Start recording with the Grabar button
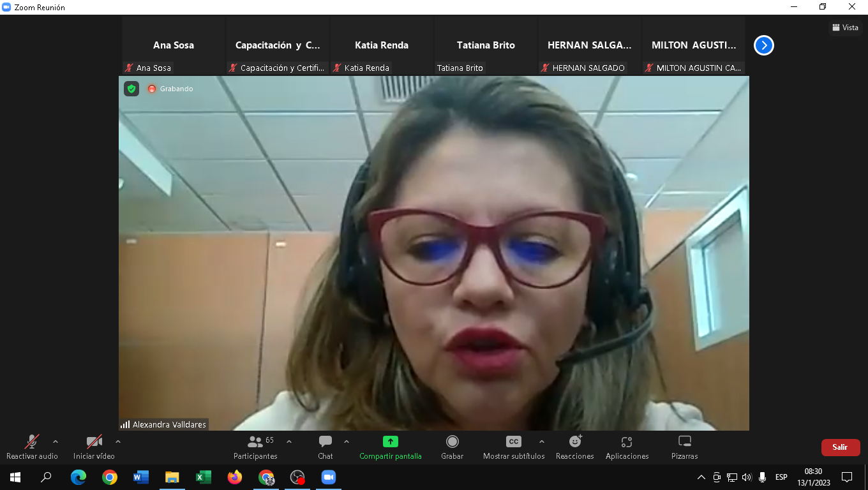 (x=452, y=447)
